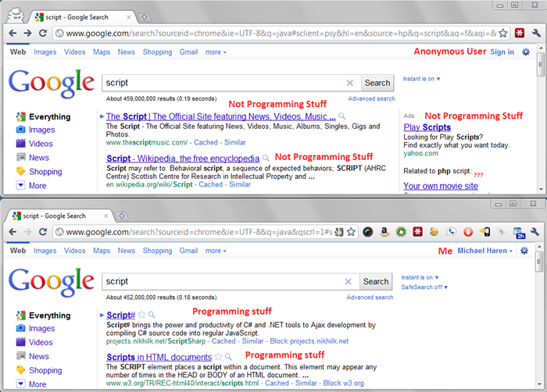The height and width of the screenshot is (392, 547).
Task: Click the color wheel extension icon
Action: 368,232
